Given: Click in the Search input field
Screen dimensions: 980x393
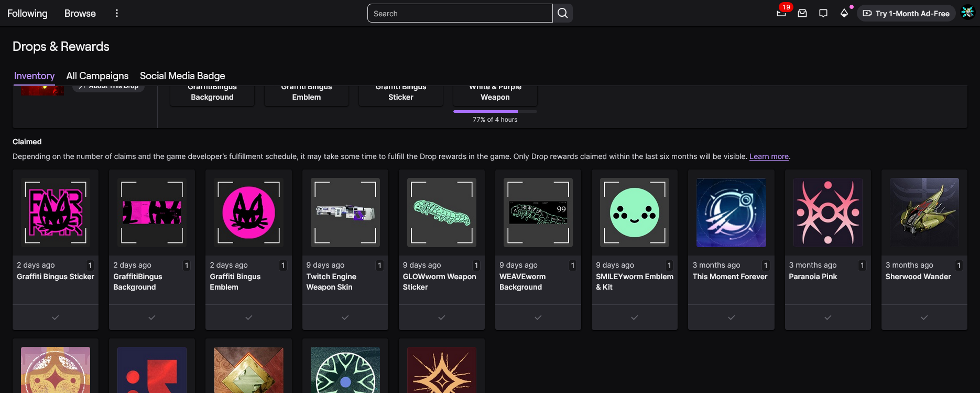Looking at the screenshot, I should 460,13.
